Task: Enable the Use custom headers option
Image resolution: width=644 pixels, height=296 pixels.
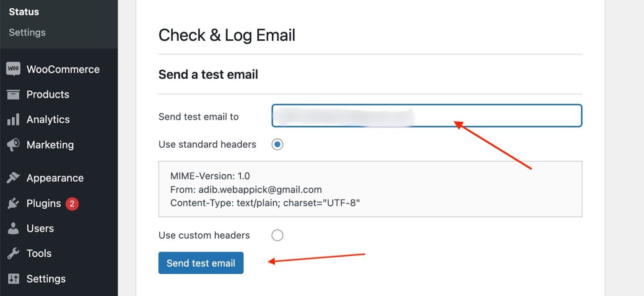Action: (277, 235)
